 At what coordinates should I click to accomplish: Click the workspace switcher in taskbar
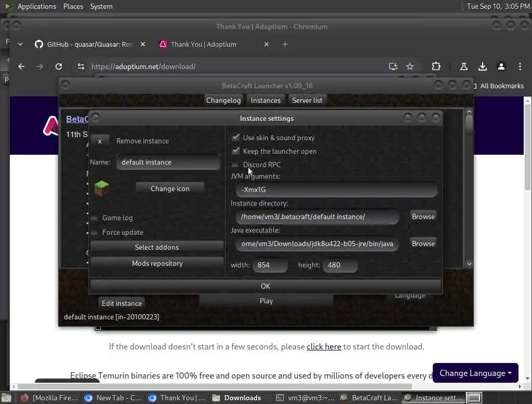point(474,398)
